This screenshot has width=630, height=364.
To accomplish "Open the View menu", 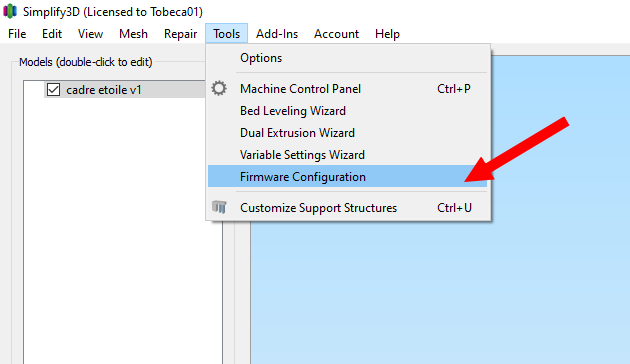I will [90, 34].
